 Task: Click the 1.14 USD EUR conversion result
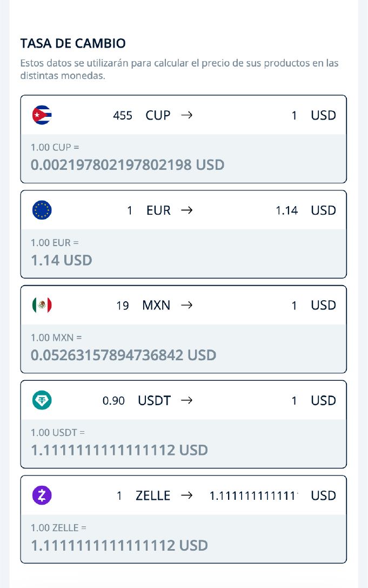click(56, 260)
